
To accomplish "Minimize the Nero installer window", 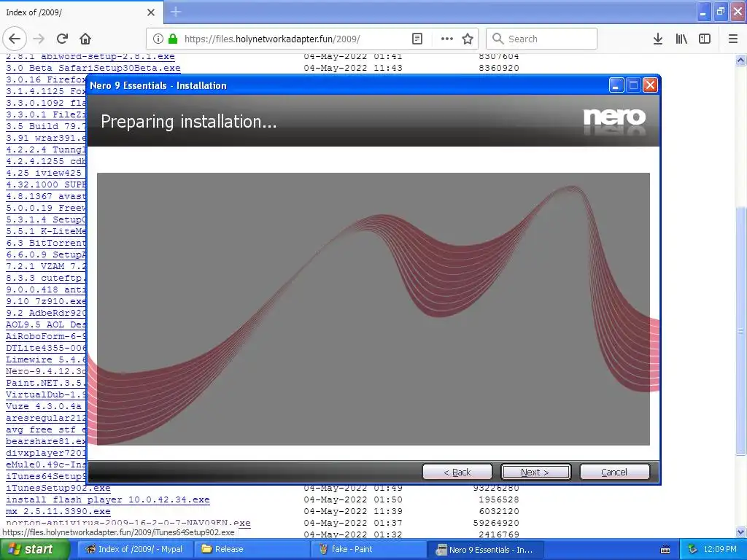I will 616,85.
